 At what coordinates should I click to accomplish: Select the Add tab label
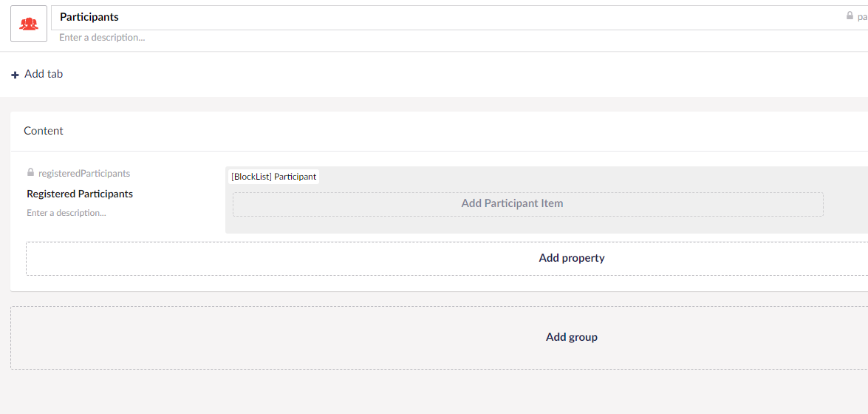point(44,74)
